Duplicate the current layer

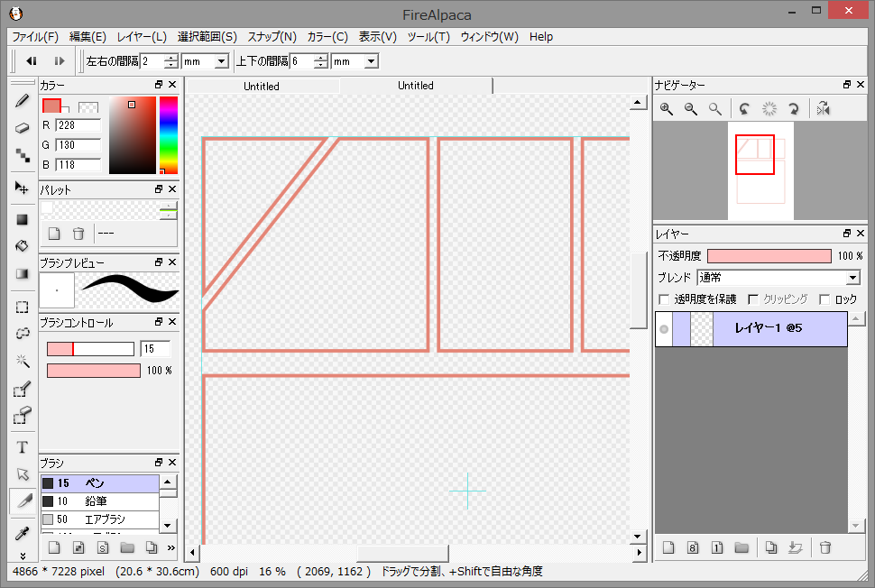(771, 547)
